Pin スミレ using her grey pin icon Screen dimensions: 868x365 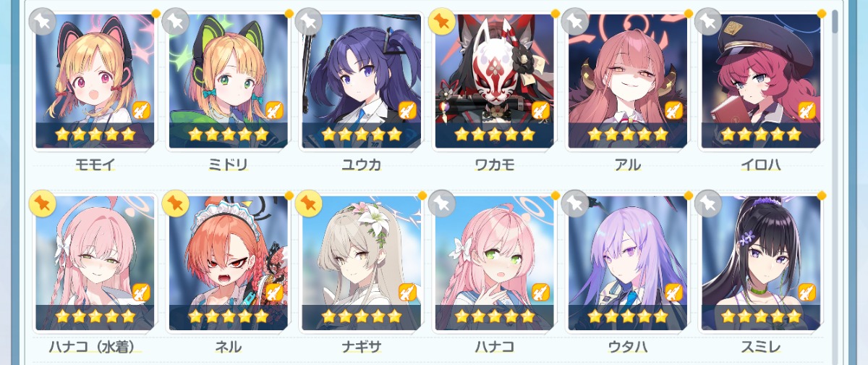pos(707,204)
